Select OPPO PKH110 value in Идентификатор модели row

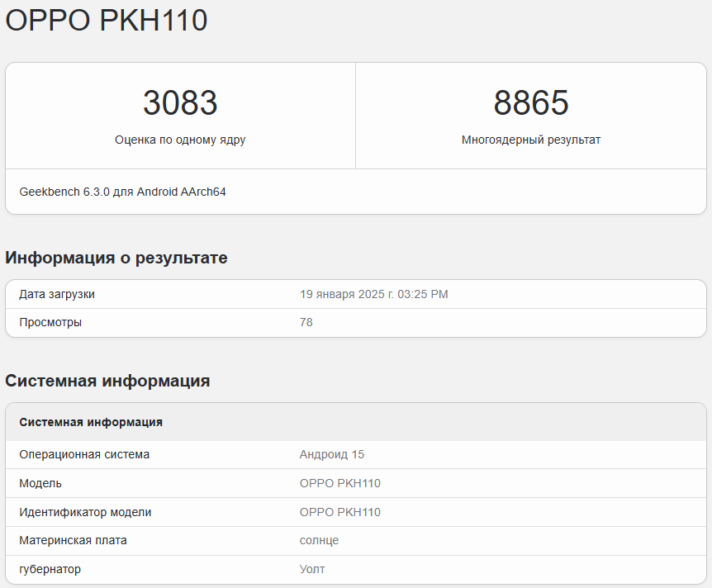click(340, 512)
